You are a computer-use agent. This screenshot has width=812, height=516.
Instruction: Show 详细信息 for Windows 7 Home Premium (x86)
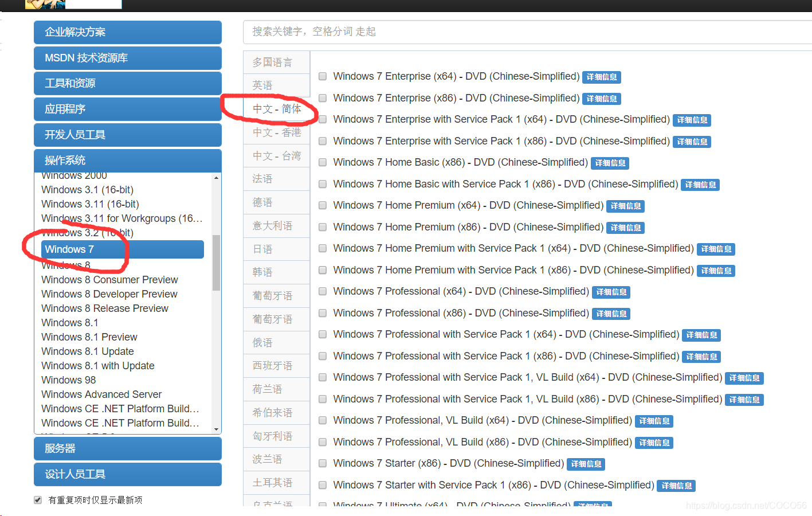626,228
